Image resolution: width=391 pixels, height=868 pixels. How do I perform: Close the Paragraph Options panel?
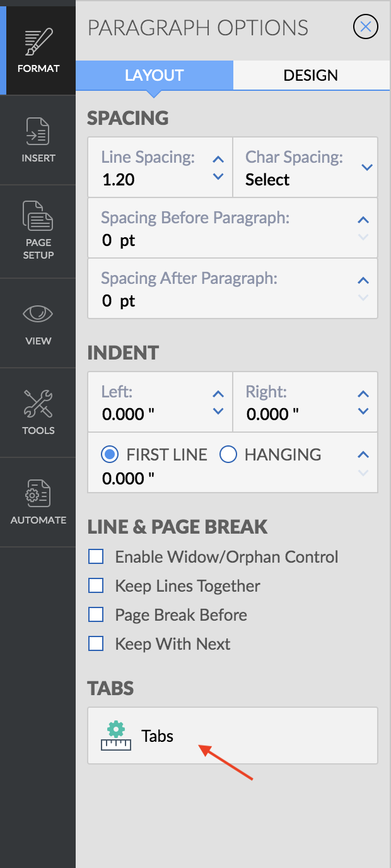coord(366,26)
